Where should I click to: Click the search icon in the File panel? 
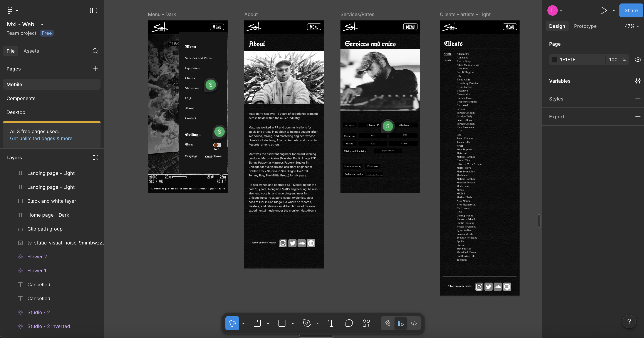[x=95, y=51]
